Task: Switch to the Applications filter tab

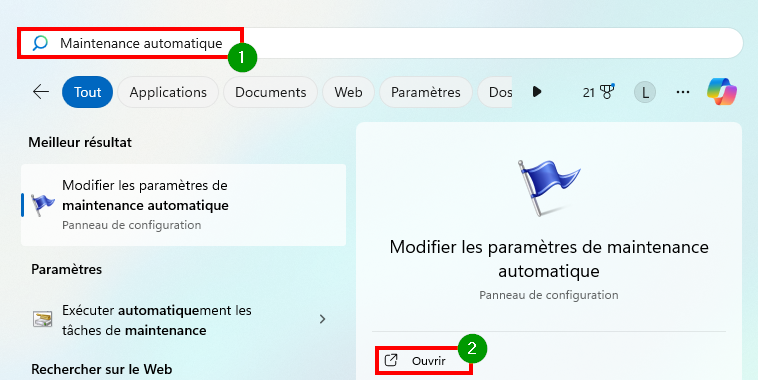Action: tap(168, 92)
